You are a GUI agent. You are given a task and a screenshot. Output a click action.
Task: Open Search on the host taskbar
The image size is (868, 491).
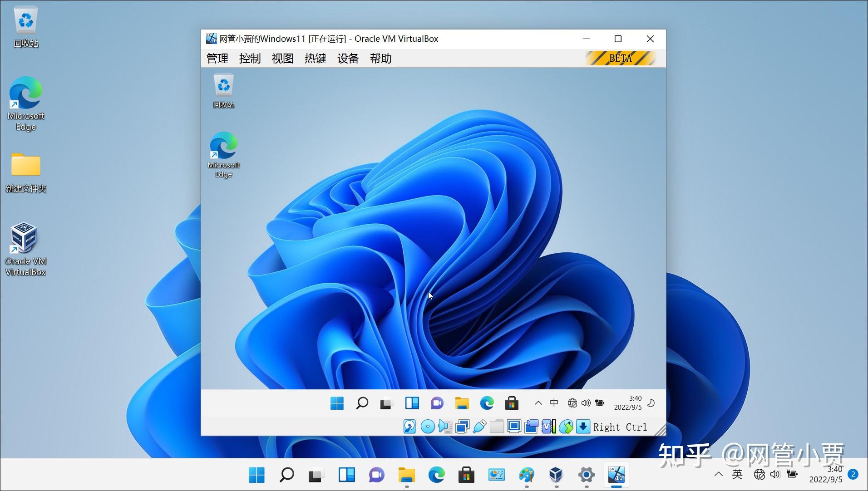(x=286, y=475)
